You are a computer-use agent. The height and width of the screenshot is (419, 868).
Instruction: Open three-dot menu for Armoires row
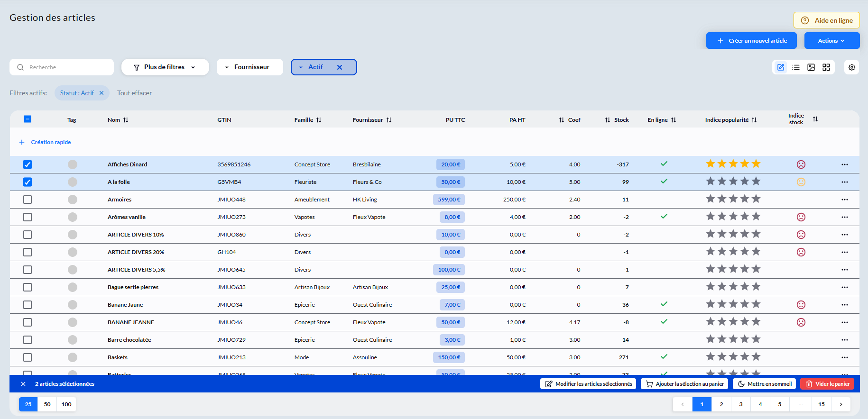[845, 200]
